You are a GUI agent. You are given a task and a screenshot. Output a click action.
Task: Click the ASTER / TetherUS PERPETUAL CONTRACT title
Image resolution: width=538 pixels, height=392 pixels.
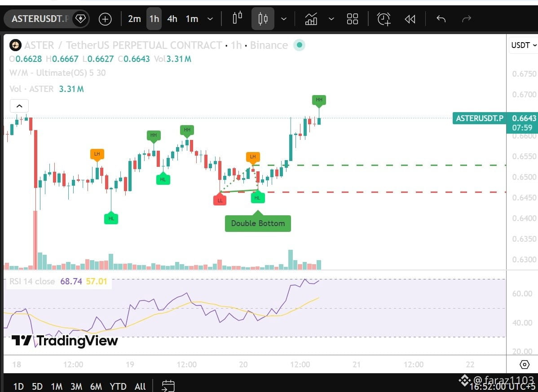click(123, 45)
